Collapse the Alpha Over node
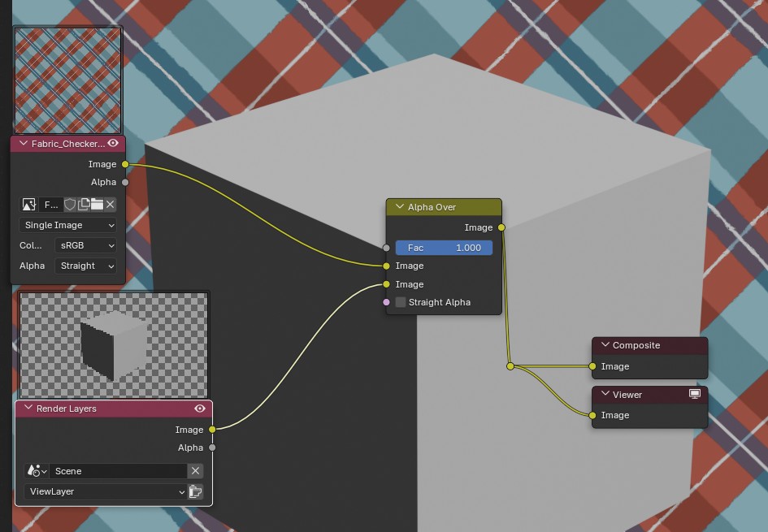 (399, 207)
